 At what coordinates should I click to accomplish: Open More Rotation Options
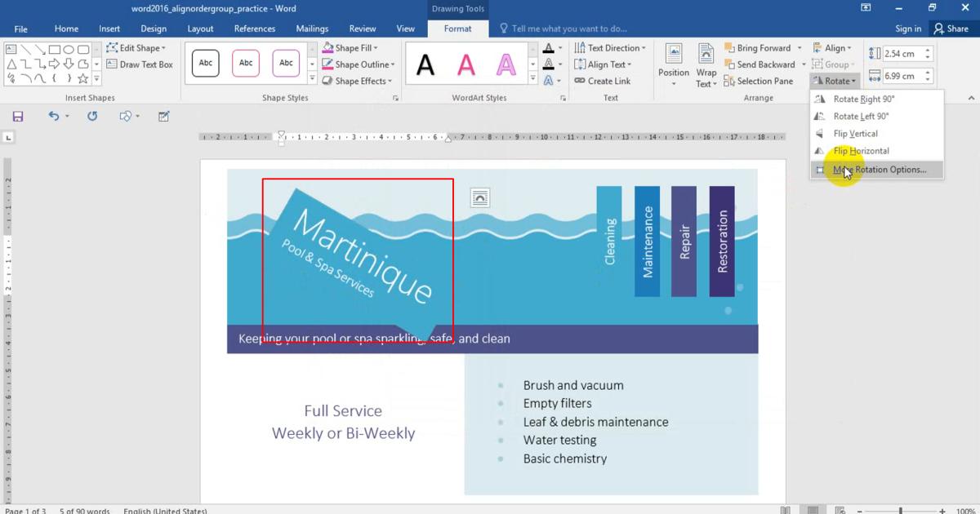tap(877, 170)
